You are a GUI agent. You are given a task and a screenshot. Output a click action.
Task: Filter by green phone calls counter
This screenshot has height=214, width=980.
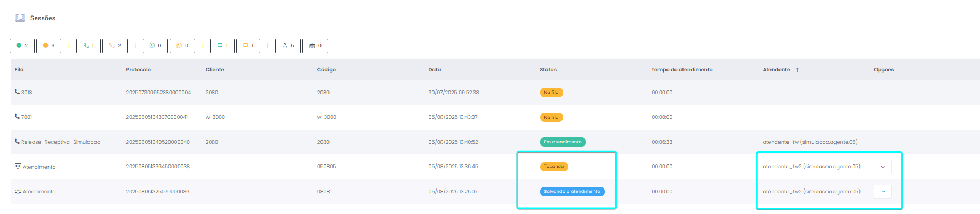tap(89, 46)
